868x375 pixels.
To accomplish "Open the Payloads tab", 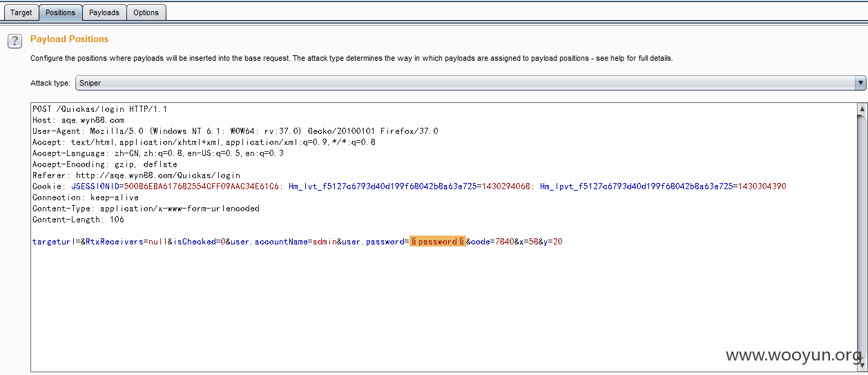I will (x=104, y=12).
